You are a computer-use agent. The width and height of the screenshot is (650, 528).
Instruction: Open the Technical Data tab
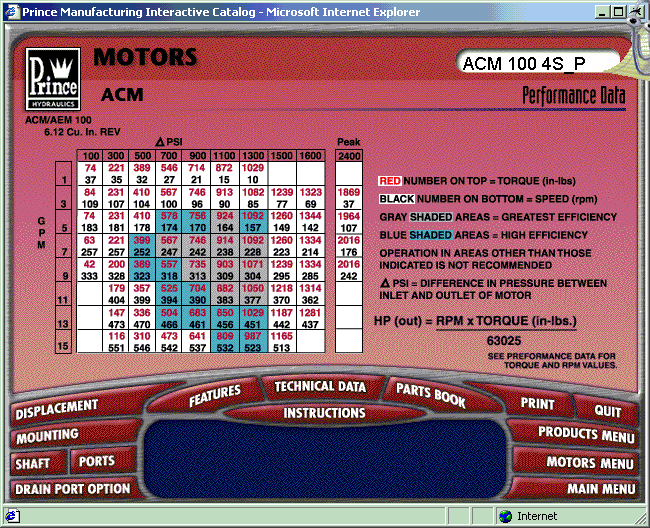coord(320,387)
